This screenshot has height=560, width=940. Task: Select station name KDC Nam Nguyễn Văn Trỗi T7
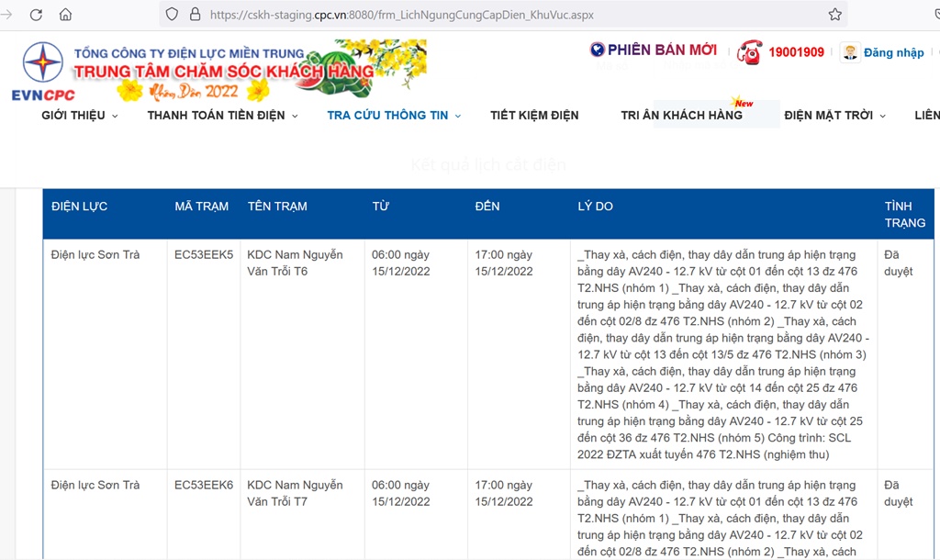(295, 493)
